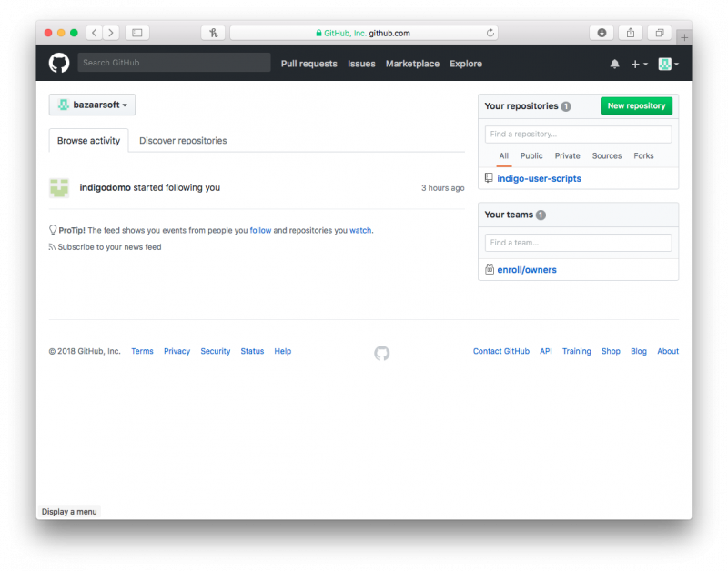Focus the Find a repository field
This screenshot has height=571, width=728.
[x=578, y=134]
